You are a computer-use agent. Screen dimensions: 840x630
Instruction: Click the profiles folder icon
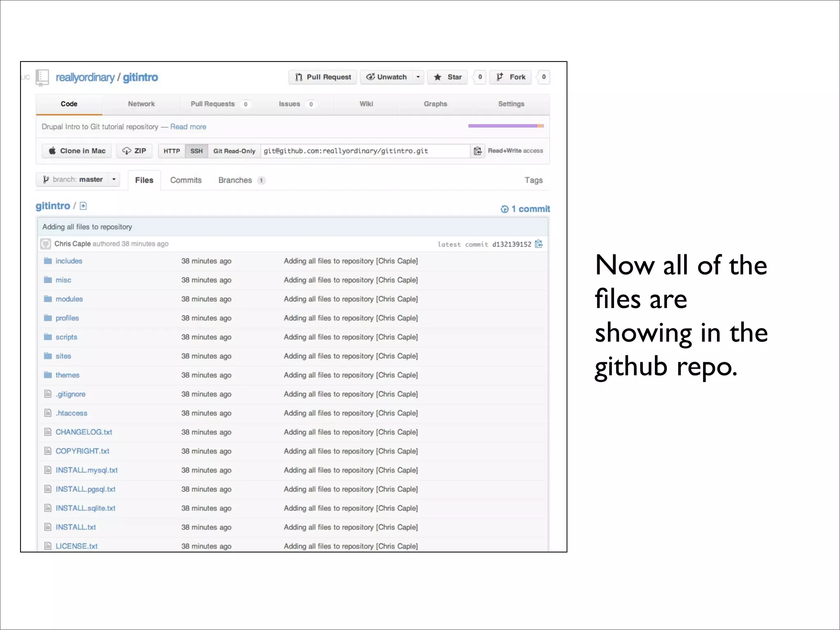click(48, 318)
